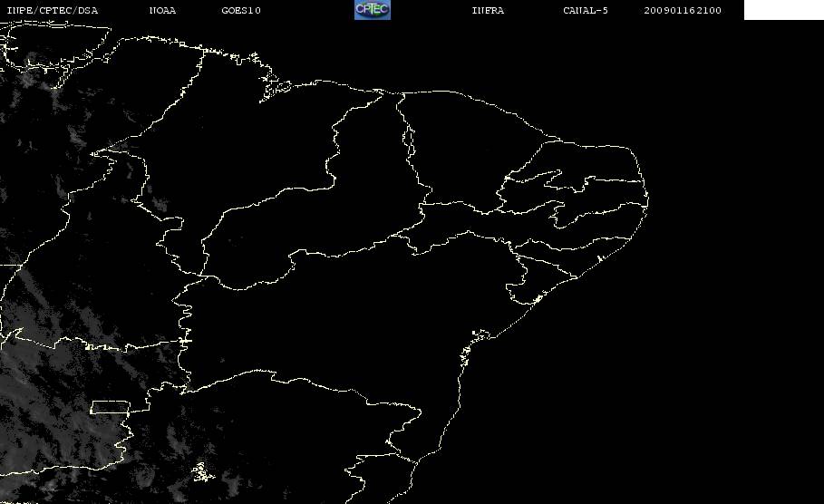This screenshot has width=824, height=504.
Task: Click the CPTEC logo in the header
Action: tap(373, 10)
